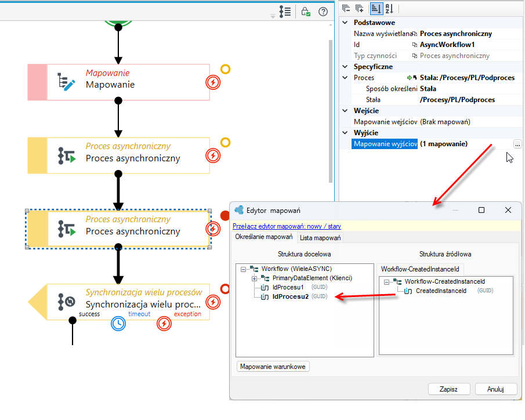Click the red exception icon under 'exception' label
Screen dimensions: 525x420
[164, 324]
